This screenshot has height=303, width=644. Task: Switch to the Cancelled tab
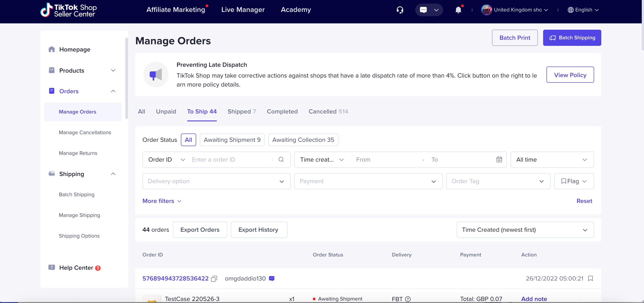(328, 111)
